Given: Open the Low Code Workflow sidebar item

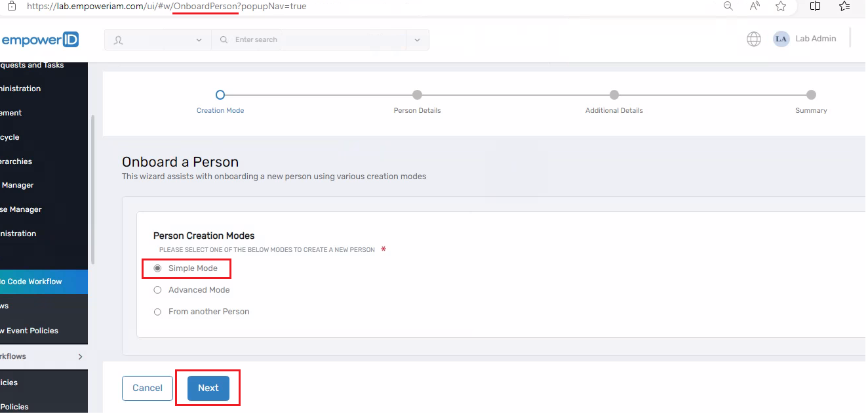Looking at the screenshot, I should [x=43, y=281].
